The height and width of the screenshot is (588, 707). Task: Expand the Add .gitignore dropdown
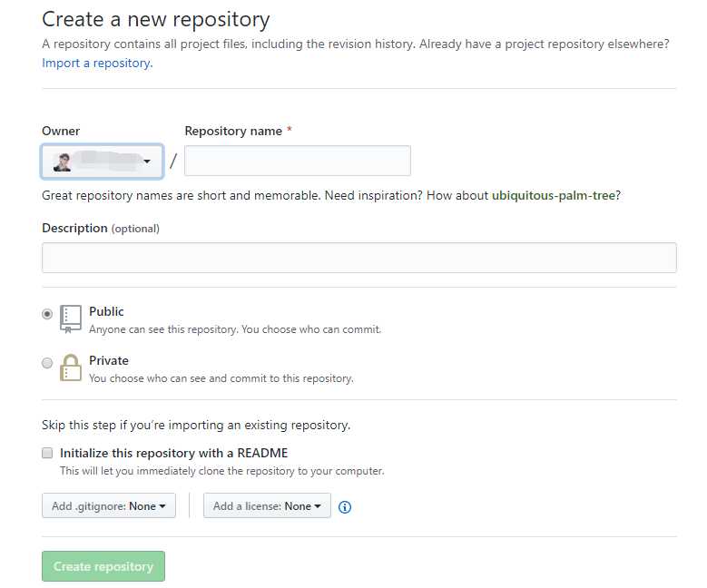(x=109, y=505)
